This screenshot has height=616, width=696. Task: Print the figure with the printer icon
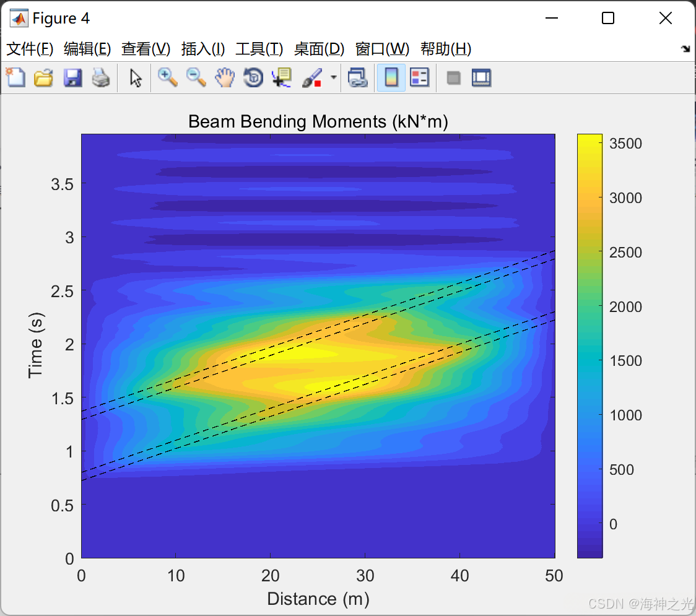pyautogui.click(x=101, y=77)
